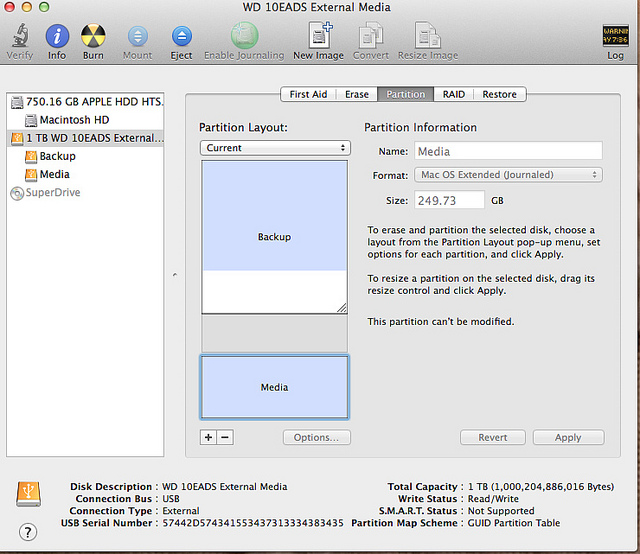Click the Write Status Read/Write value
The image size is (640, 554).
[493, 499]
